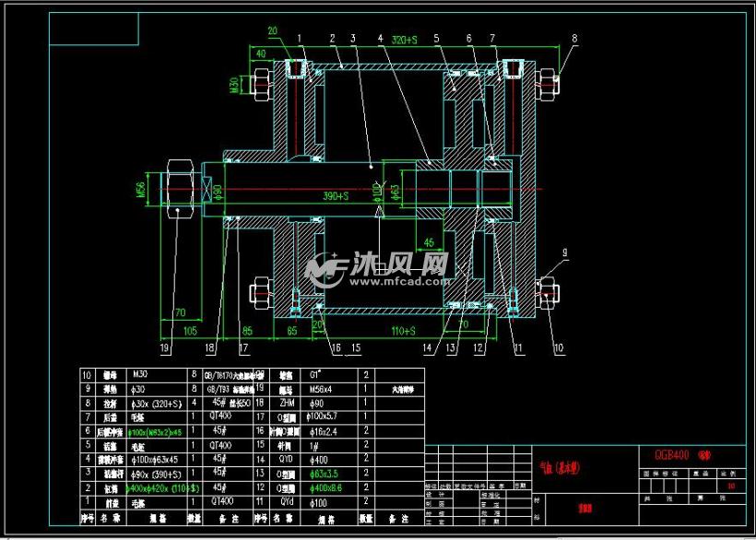Viewport: 756px width, 540px height.
Task: Click callout 3 above the drawing
Action: point(353,38)
